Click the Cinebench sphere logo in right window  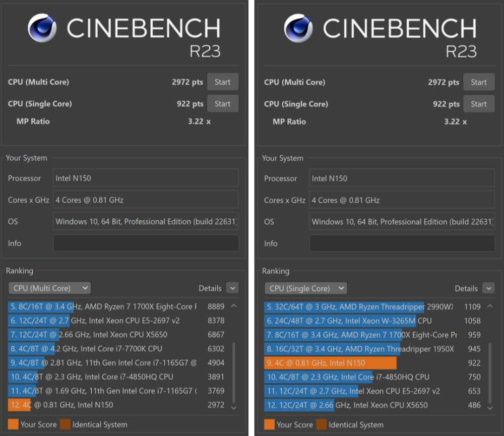[298, 28]
